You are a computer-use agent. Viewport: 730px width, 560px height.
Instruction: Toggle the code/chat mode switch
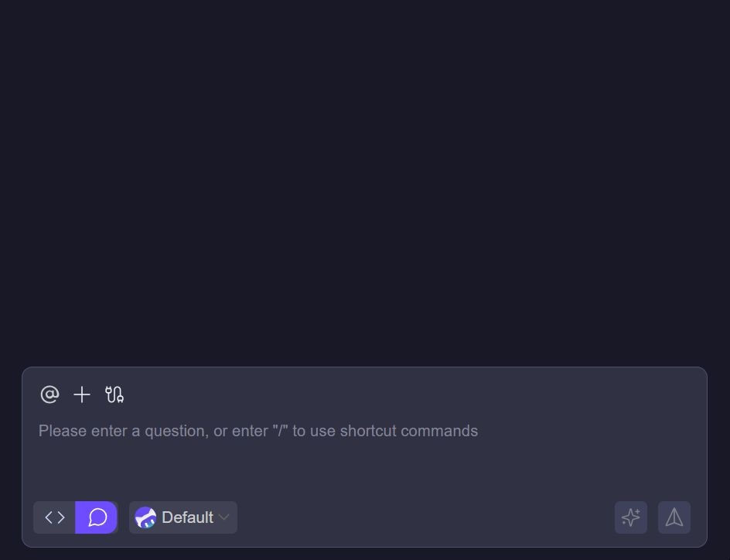click(76, 517)
